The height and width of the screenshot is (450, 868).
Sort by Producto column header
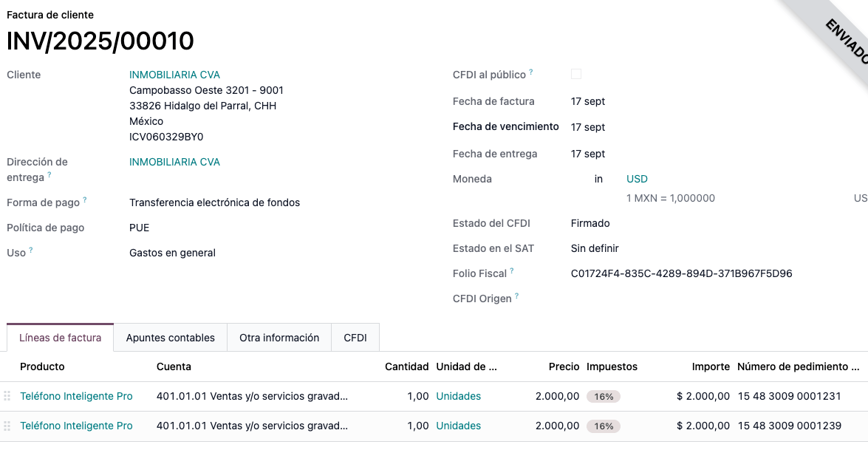pos(42,367)
